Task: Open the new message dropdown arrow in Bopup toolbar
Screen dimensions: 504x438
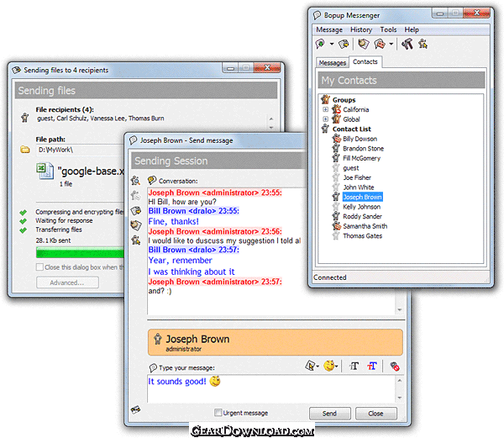Action: (x=332, y=44)
